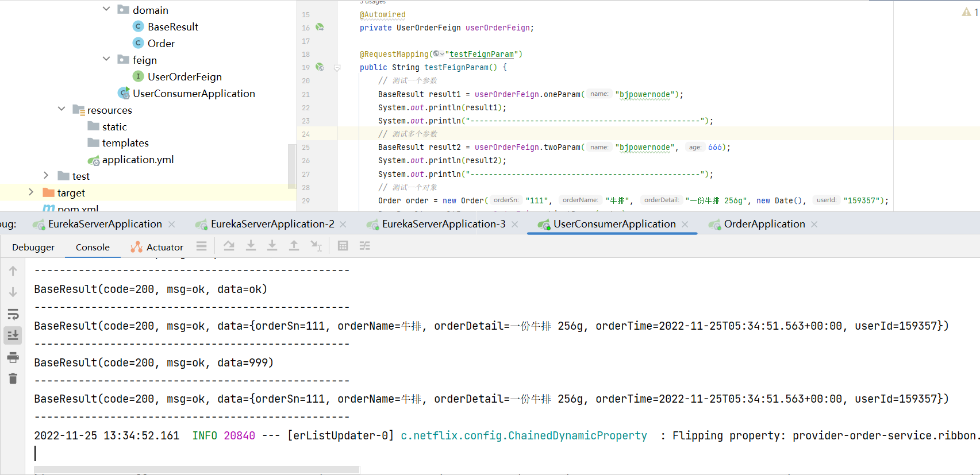Click the request mapping gutter icon on line 19
The height and width of the screenshot is (475, 980).
point(320,67)
